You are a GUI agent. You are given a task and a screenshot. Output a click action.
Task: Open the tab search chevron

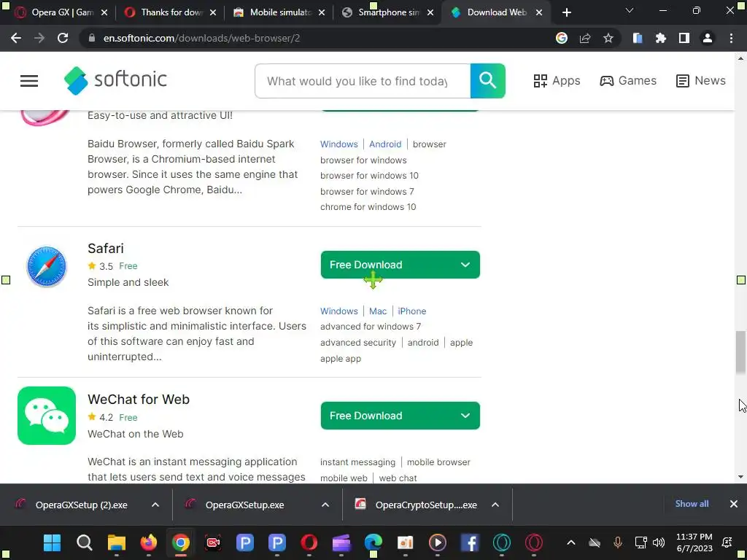tap(630, 10)
